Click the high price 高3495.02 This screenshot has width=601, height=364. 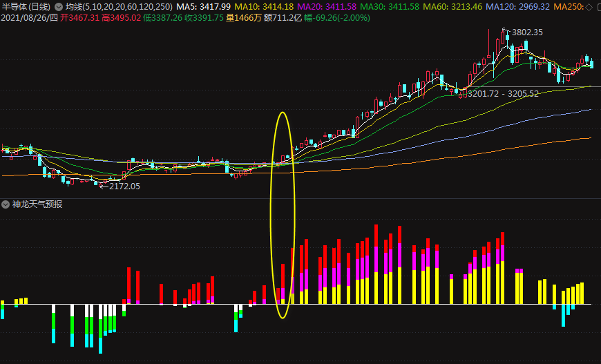click(121, 18)
